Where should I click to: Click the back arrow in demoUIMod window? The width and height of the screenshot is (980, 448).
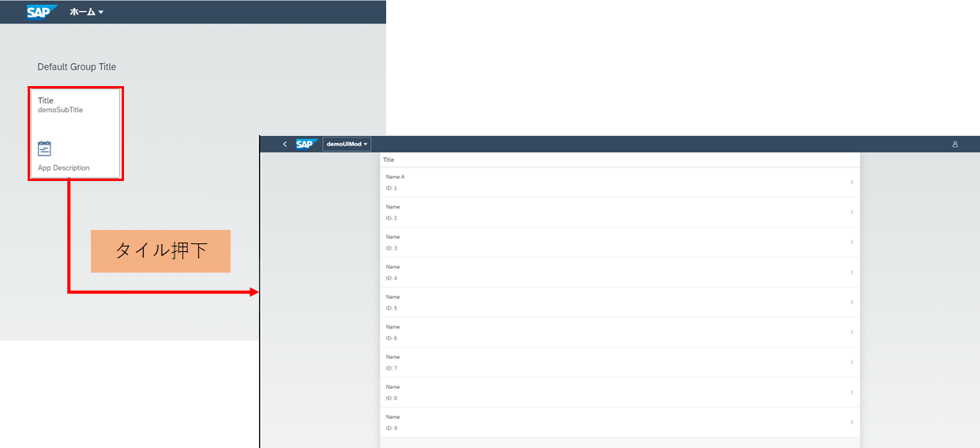[285, 144]
